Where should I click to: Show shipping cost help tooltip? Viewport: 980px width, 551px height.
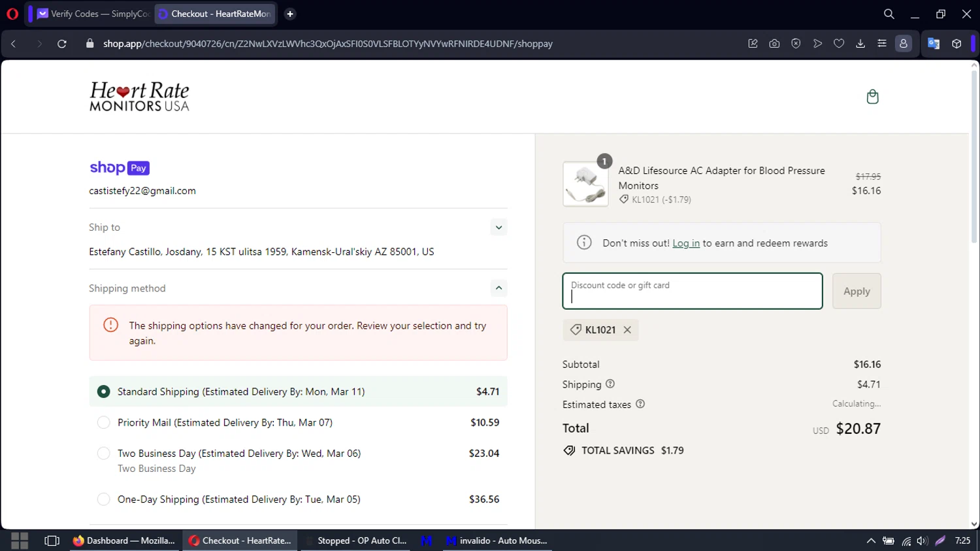click(610, 384)
